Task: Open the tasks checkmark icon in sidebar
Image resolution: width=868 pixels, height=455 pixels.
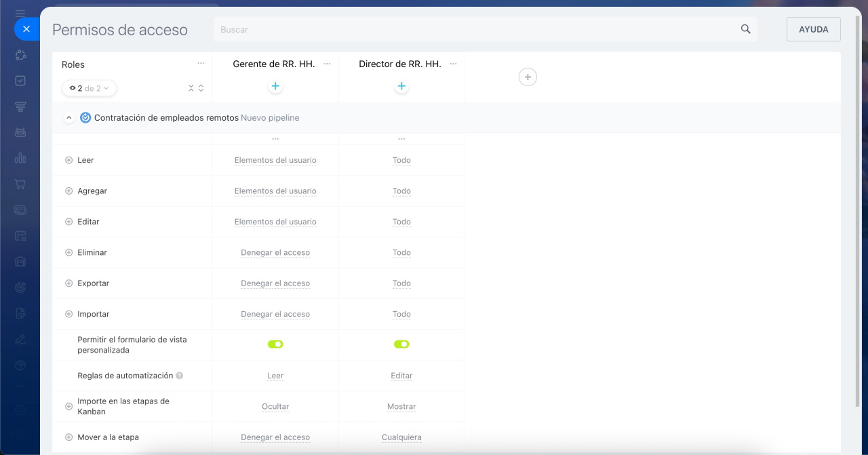Action: point(20,81)
